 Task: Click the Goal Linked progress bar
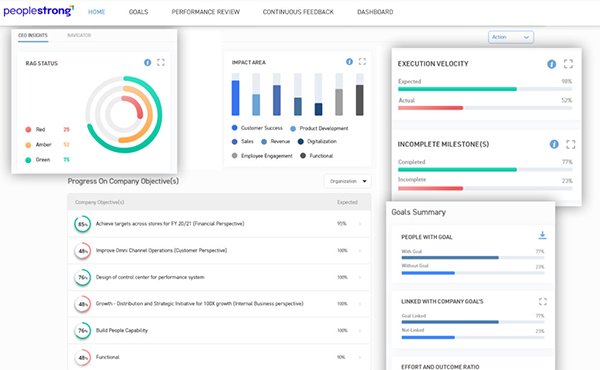[473, 322]
